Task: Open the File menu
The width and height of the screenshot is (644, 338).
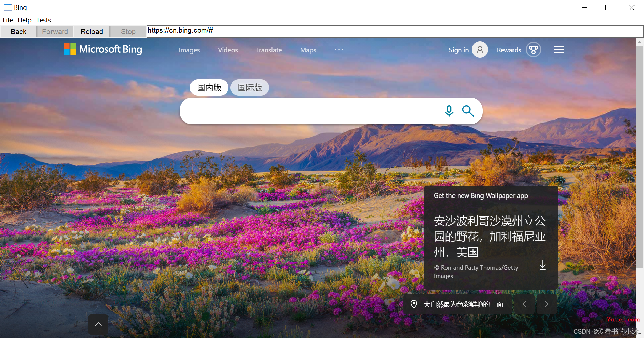Action: click(8, 20)
